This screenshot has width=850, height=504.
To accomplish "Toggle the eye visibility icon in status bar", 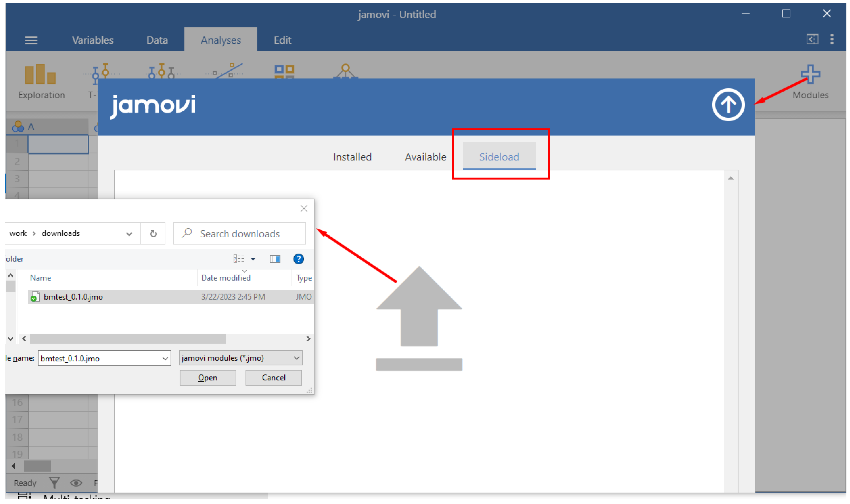I will tap(76, 483).
